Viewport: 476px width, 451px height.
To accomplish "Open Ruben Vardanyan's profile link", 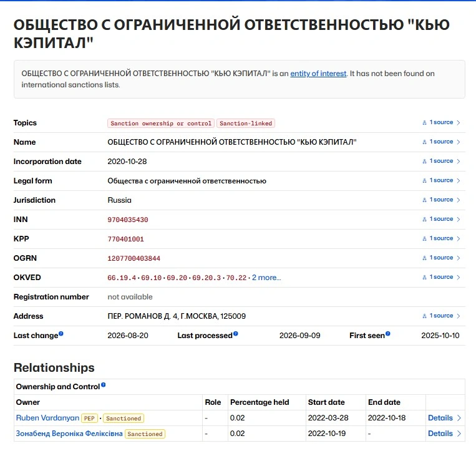I will click(x=47, y=417).
